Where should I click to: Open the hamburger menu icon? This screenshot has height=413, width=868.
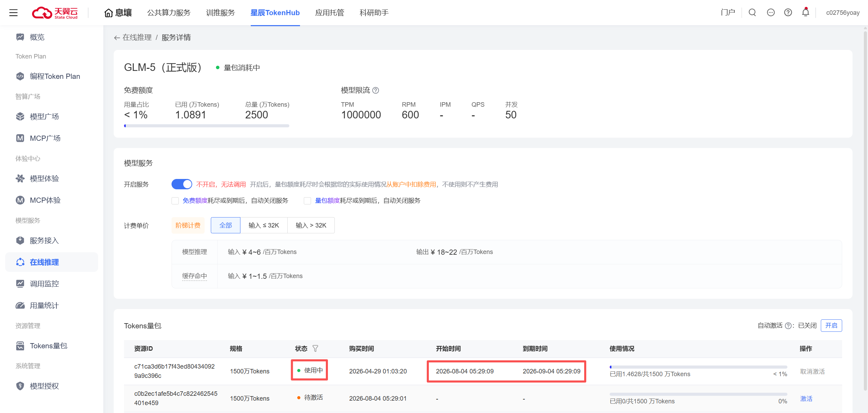[x=13, y=13]
